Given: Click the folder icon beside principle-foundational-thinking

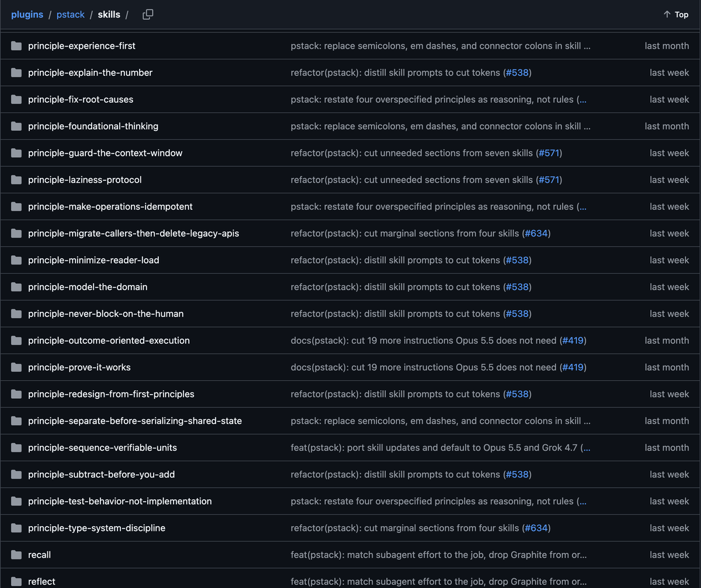Looking at the screenshot, I should point(16,126).
